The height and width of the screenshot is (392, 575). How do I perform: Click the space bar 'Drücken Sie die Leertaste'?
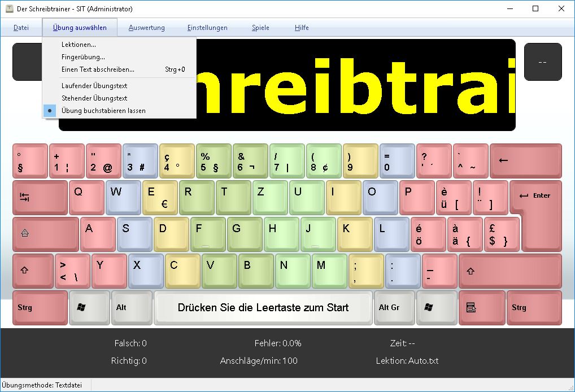point(263,308)
